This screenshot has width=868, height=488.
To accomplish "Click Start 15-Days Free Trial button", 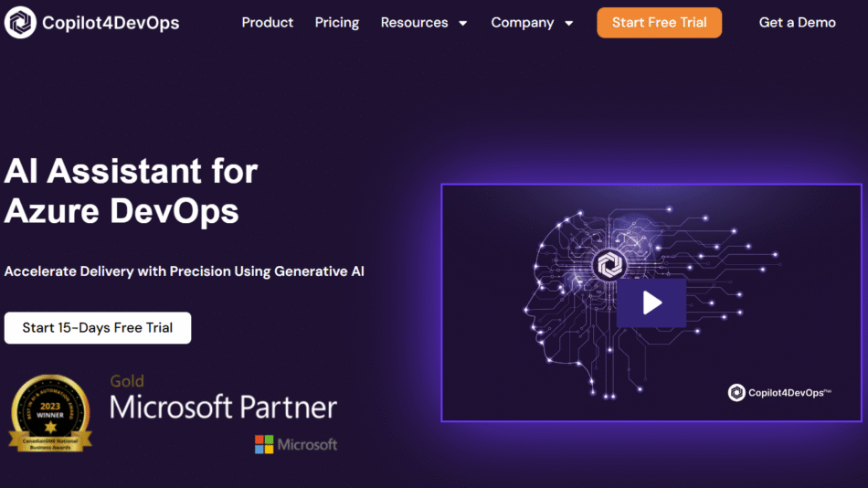I will (x=98, y=328).
